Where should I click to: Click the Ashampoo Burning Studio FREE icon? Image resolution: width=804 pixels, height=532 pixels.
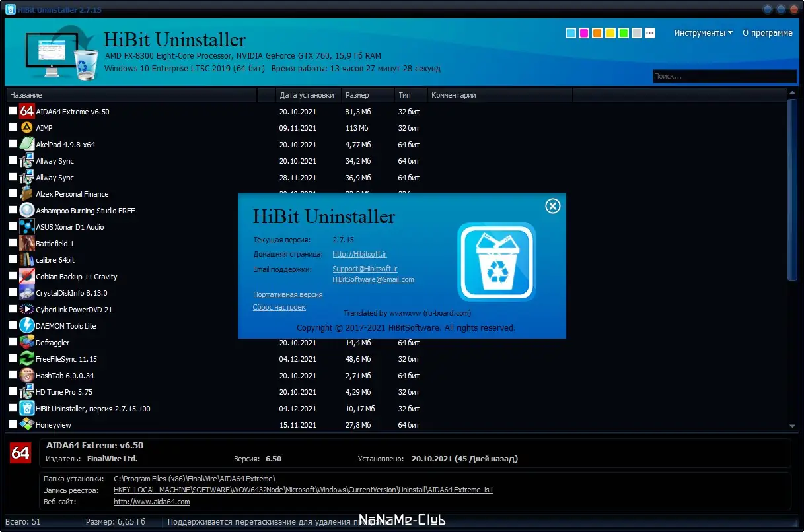point(26,210)
